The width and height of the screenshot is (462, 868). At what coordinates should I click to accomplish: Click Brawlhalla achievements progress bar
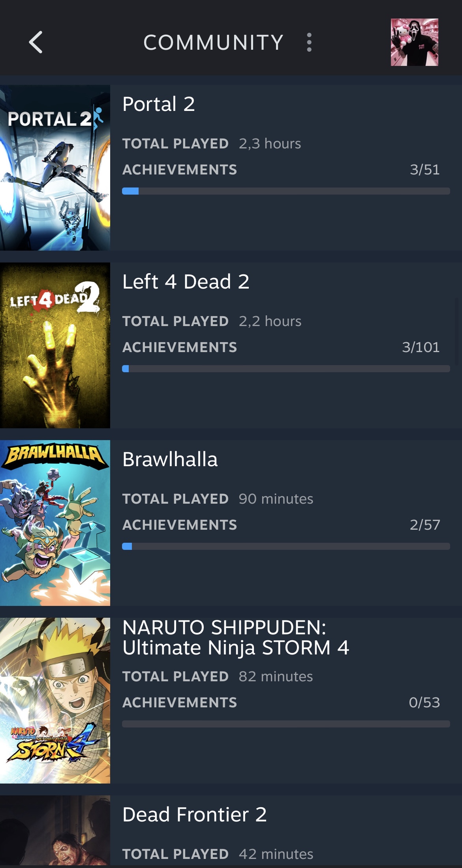[x=286, y=546]
